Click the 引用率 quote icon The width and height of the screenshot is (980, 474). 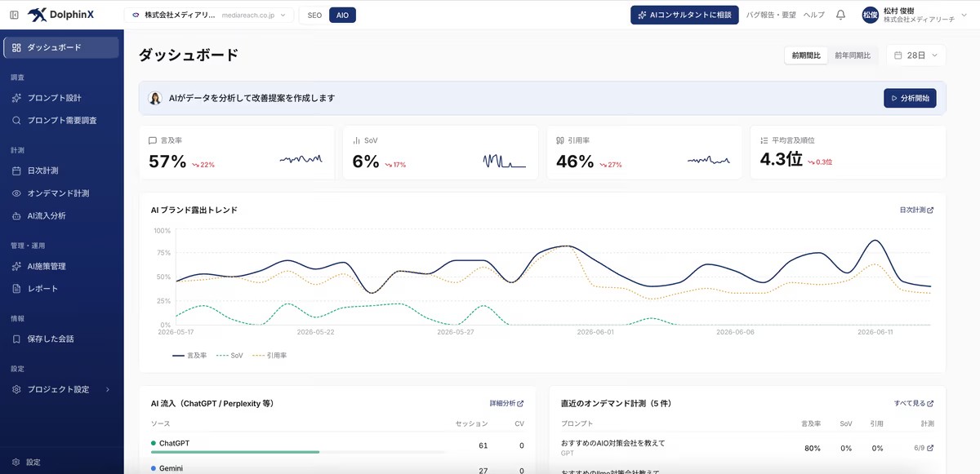560,140
